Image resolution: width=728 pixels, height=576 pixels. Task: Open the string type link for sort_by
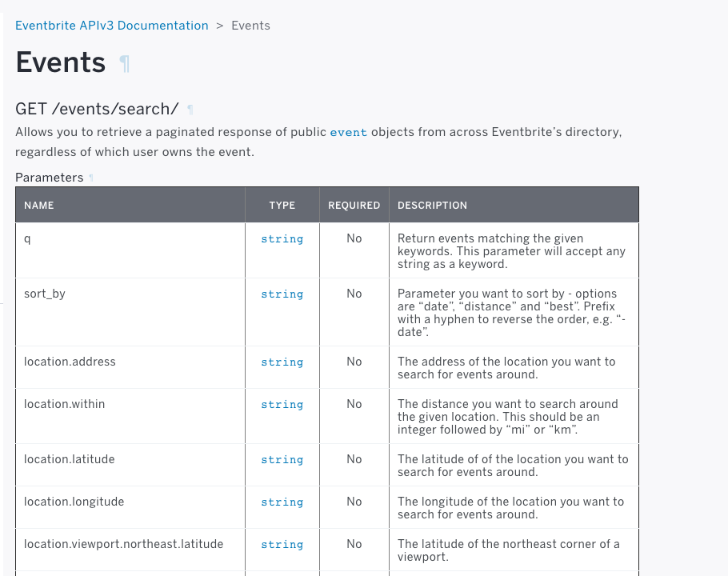[282, 294]
